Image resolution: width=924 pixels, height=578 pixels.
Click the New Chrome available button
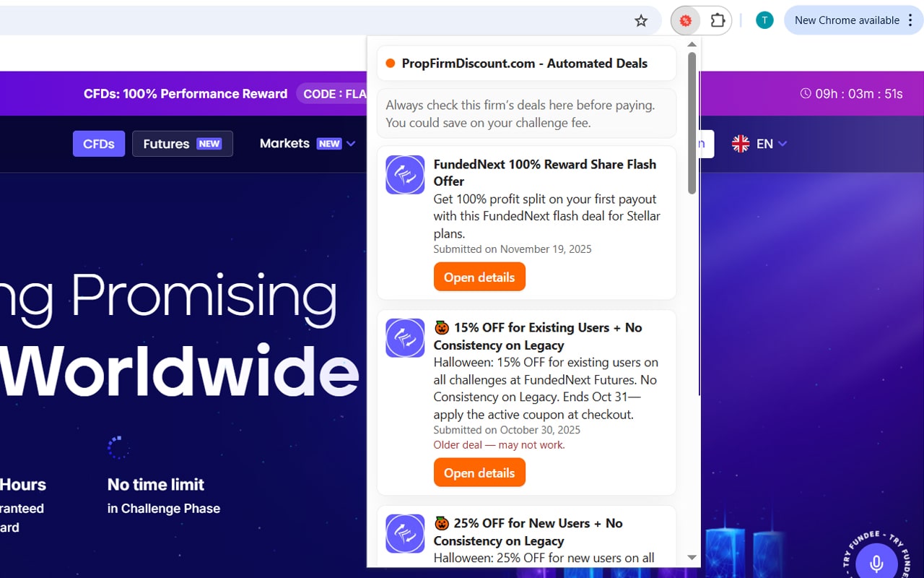tap(846, 20)
